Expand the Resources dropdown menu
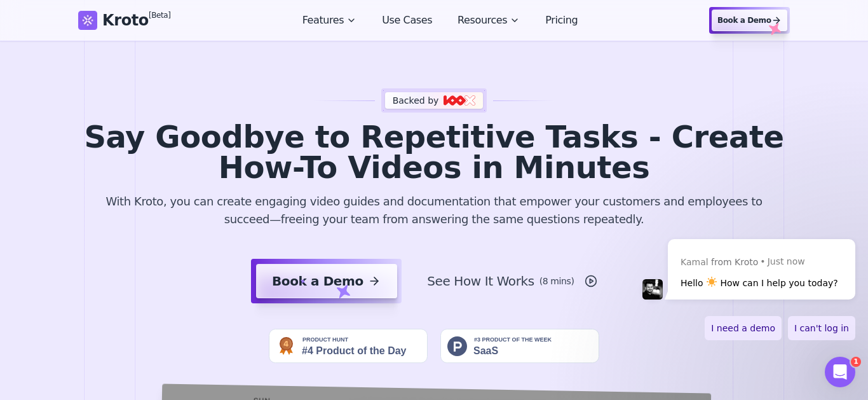Screen dimensions: 868x400 (488, 20)
